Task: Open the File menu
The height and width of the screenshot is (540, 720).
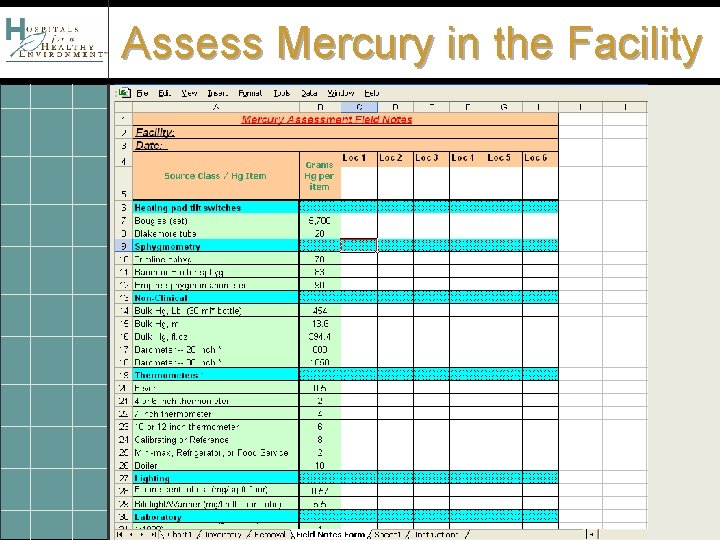Action: coord(142,93)
